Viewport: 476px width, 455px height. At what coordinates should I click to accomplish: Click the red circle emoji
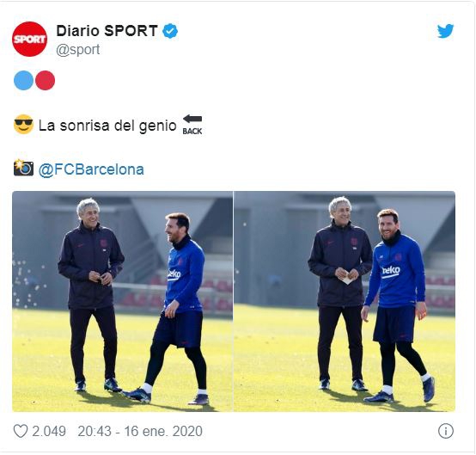tap(45, 80)
